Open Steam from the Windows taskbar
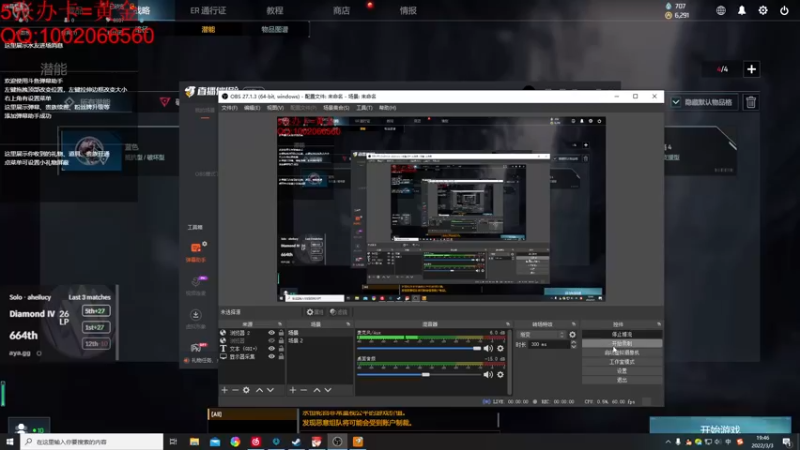This screenshot has width=800, height=450. (x=296, y=441)
